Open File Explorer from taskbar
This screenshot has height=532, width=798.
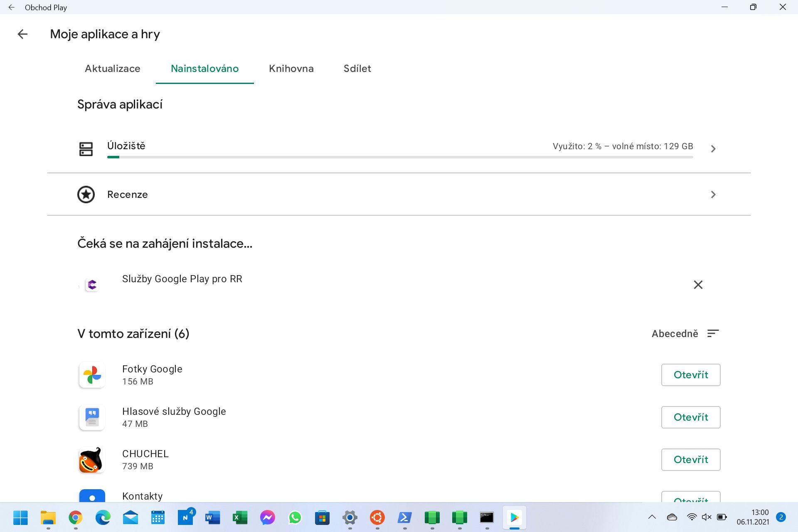click(48, 517)
